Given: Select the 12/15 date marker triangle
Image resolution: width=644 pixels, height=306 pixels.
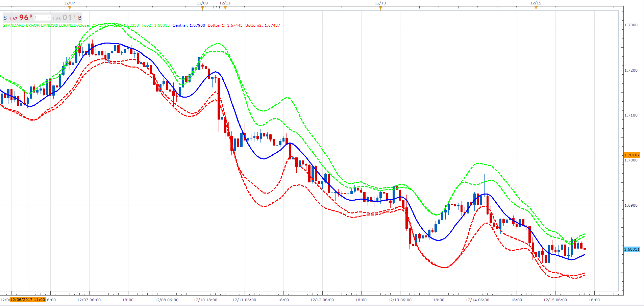Looking at the screenshot, I should [x=536, y=8].
